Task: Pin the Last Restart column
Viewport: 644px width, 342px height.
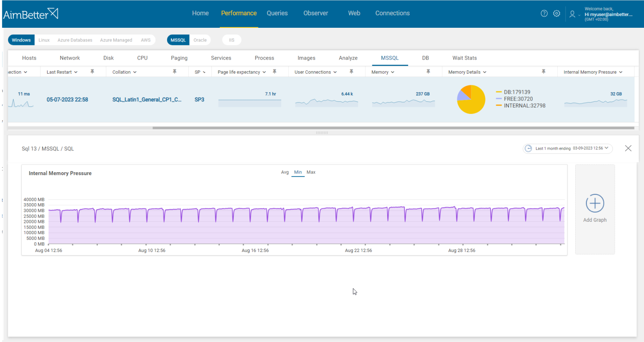Action: pyautogui.click(x=92, y=71)
